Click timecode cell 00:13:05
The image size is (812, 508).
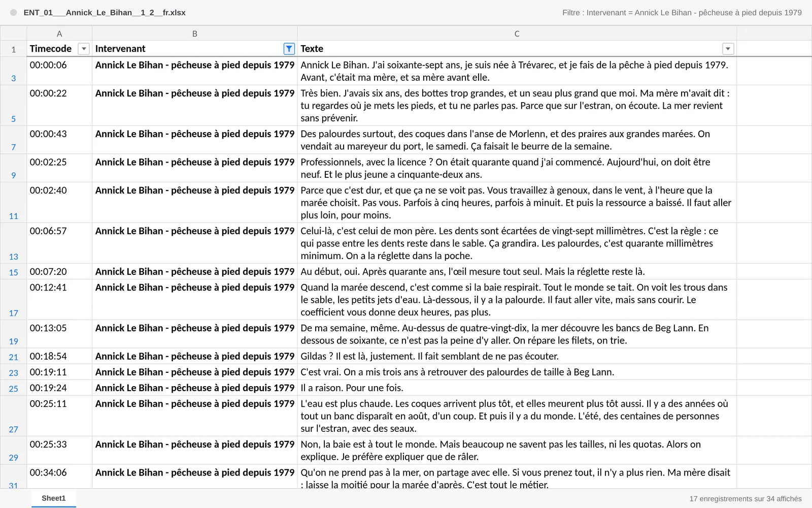[59, 334]
